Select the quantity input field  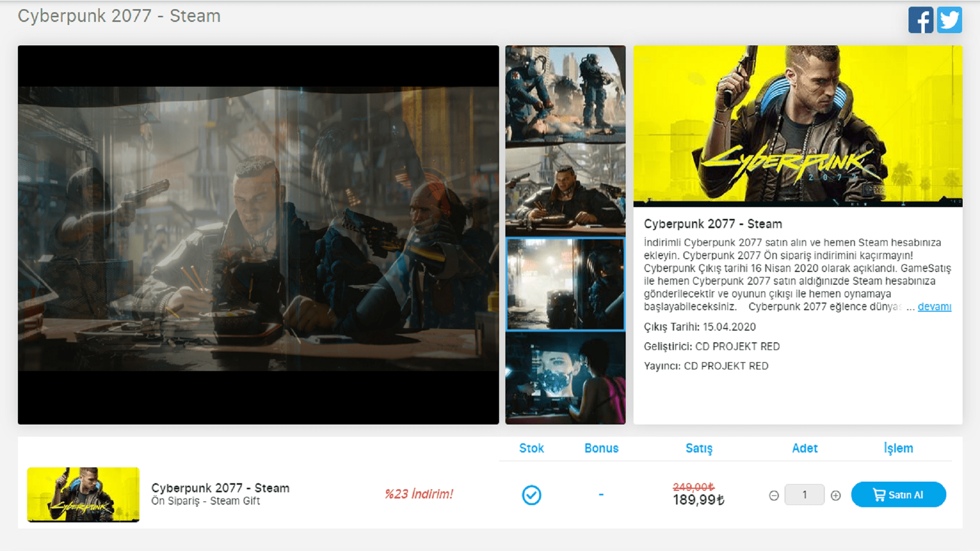click(804, 494)
